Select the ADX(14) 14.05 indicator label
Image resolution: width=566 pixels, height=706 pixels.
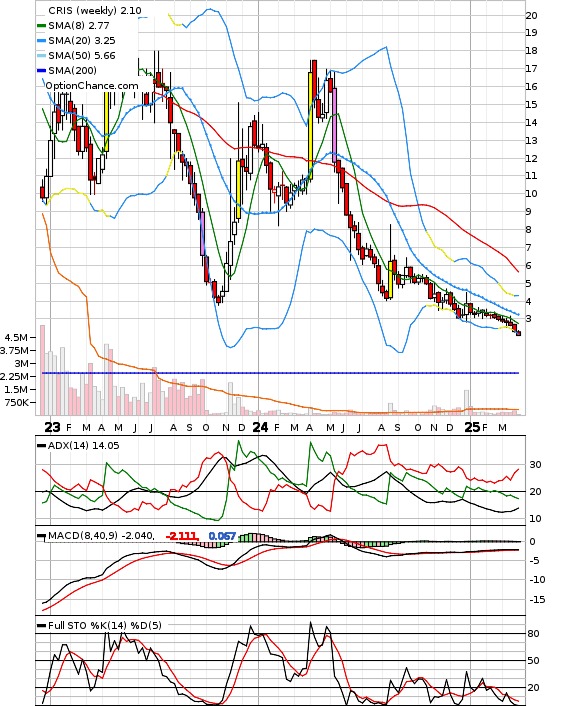click(x=83, y=445)
